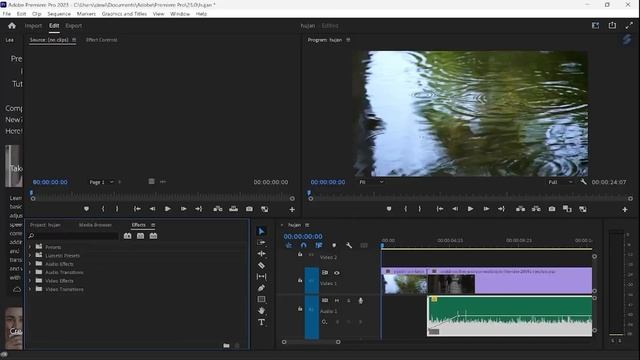Open the Full playback resolution dropdown

pyautogui.click(x=560, y=182)
